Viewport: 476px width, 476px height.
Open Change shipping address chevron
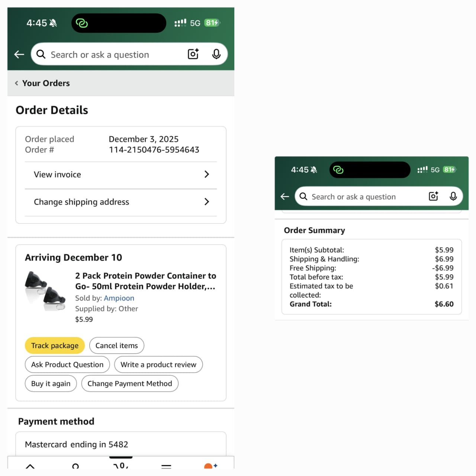[207, 202]
